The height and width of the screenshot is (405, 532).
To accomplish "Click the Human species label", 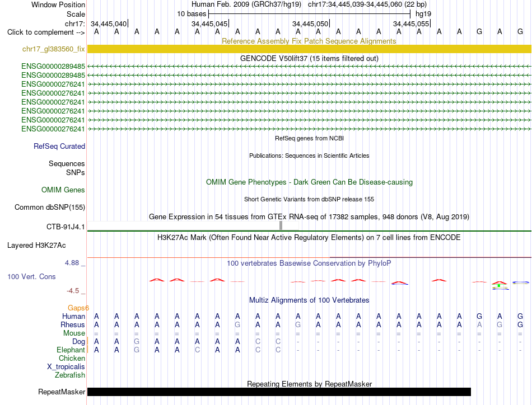I will coord(73,316).
